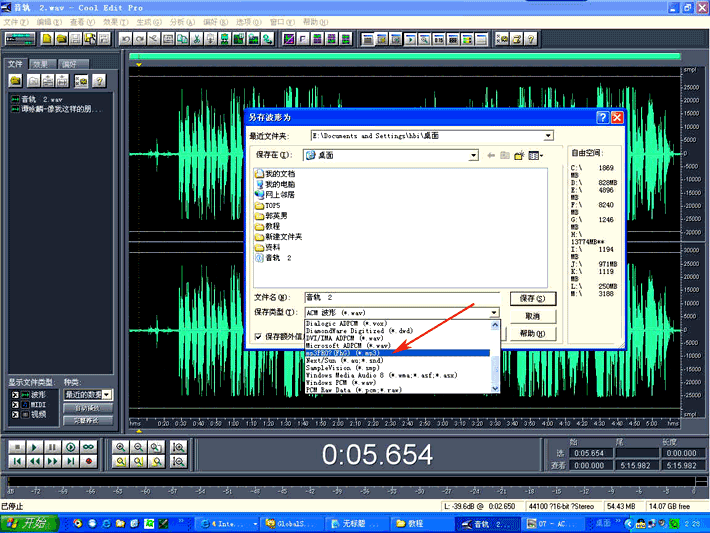Click the 取消 button in dialog

531,316
